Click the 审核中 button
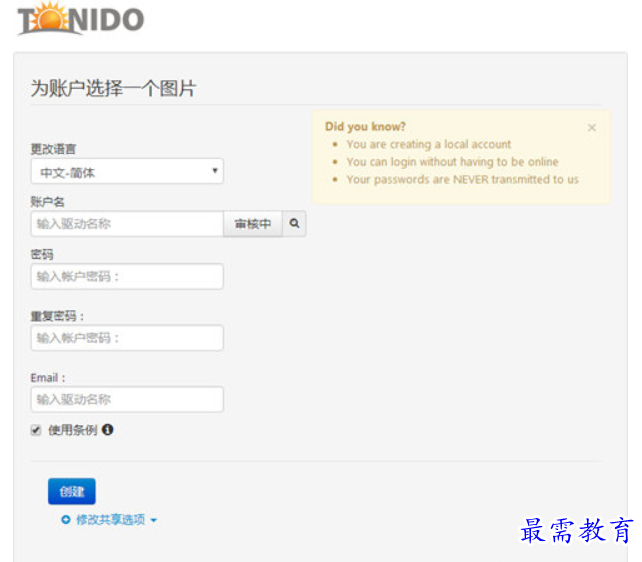This screenshot has width=642, height=562. (x=253, y=223)
